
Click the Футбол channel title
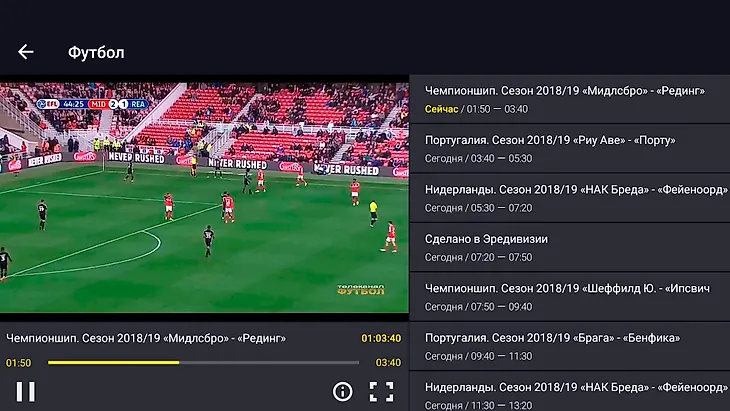pos(96,53)
